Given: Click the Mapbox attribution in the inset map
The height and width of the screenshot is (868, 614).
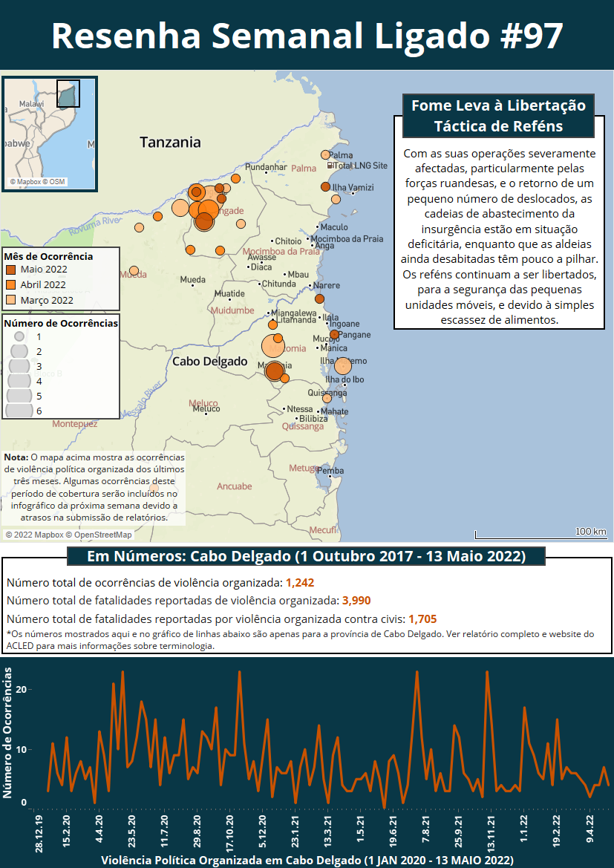Looking at the screenshot, I should tap(25, 181).
